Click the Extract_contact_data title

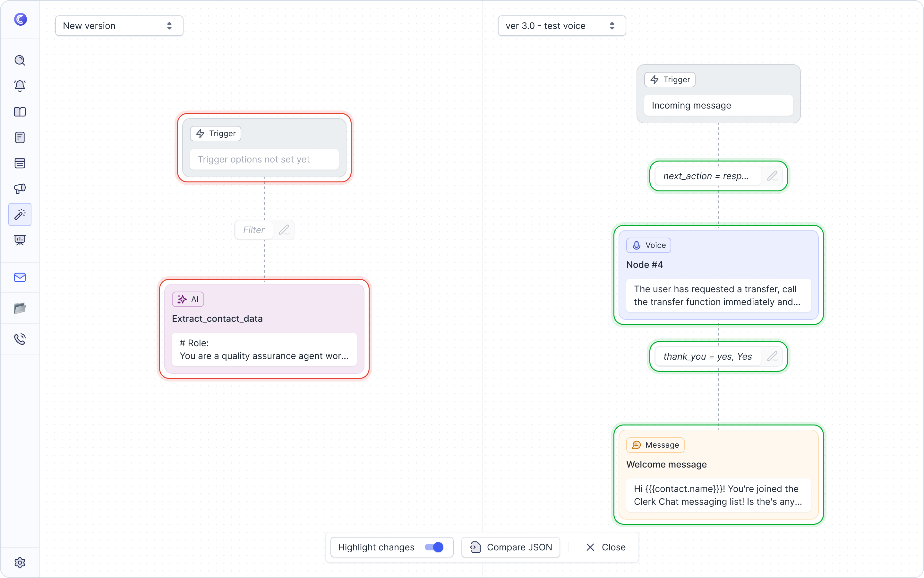click(x=217, y=319)
